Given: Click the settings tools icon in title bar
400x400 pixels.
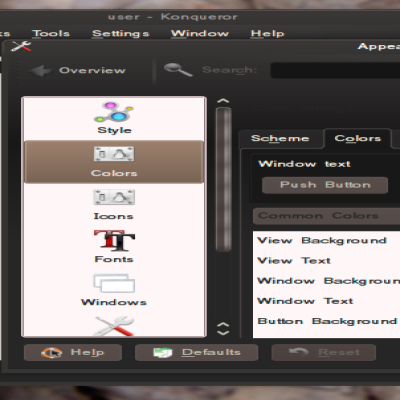Looking at the screenshot, I should 21,46.
